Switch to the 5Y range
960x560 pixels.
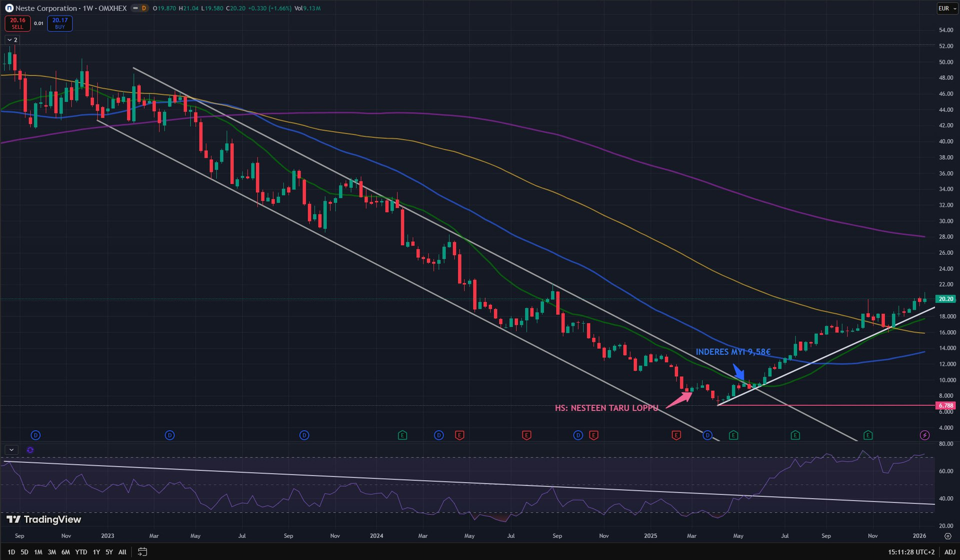coord(109,552)
